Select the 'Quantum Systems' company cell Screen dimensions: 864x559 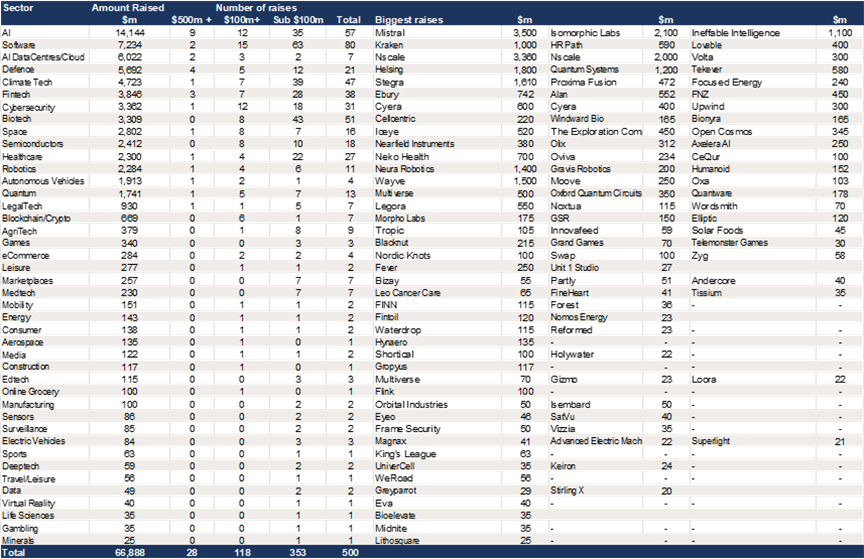coord(585,69)
